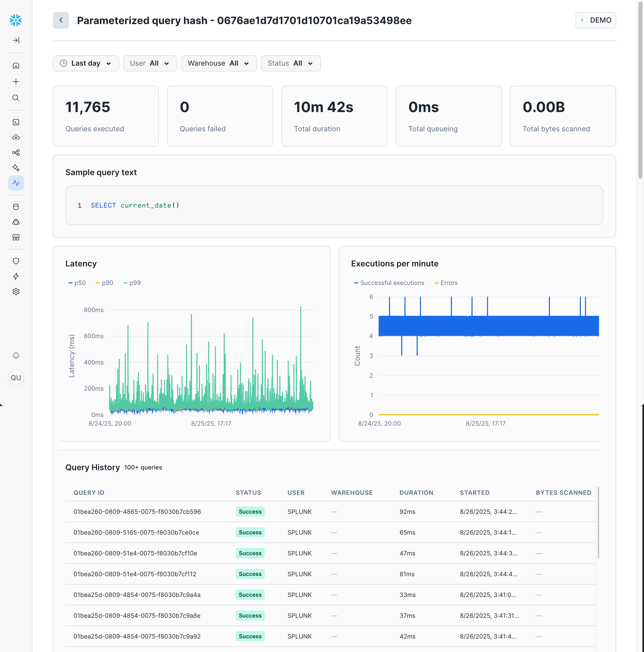Expand the Status All filter dropdown
644x652 pixels.
pos(291,63)
